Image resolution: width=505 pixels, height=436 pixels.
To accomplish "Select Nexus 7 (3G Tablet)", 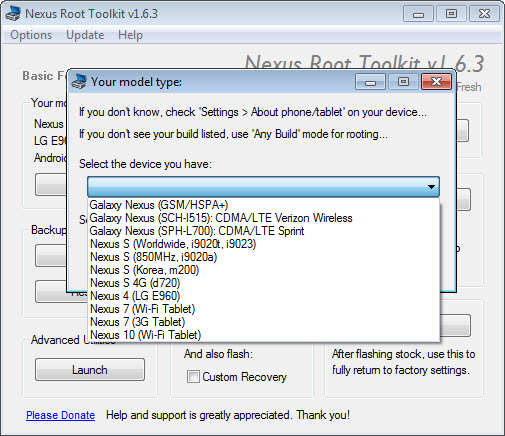I will pyautogui.click(x=263, y=322).
